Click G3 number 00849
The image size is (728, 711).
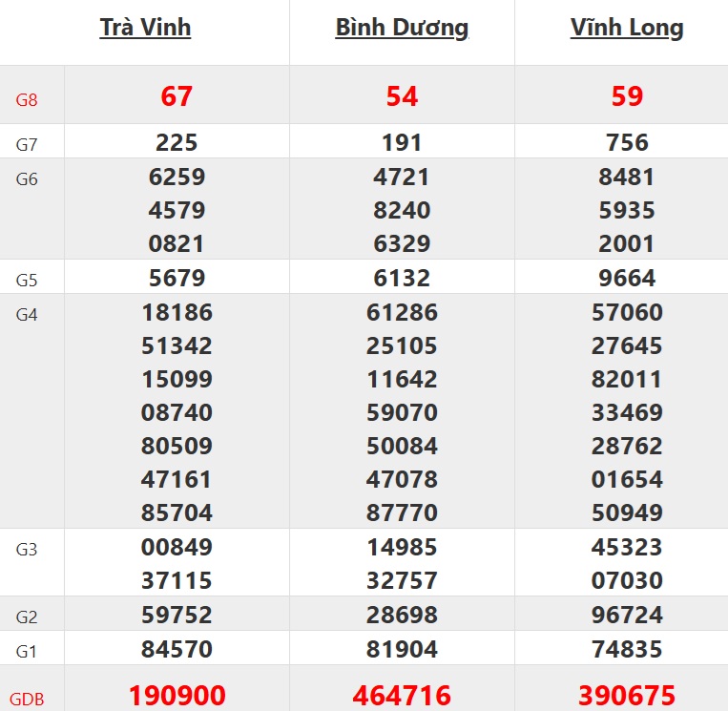tap(177, 548)
